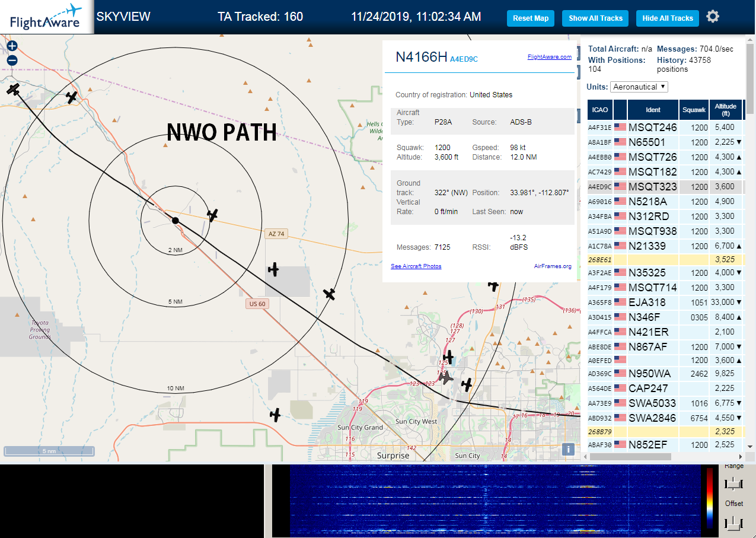The image size is (756, 538).
Task: Click the horizontal scrollbar of aircraft table
Action: coord(630,457)
